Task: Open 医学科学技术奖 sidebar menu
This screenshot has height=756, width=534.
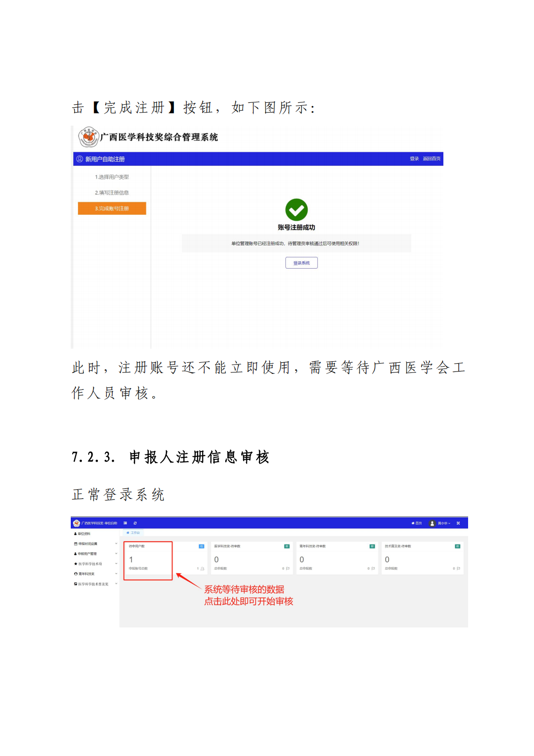Action: [88, 564]
